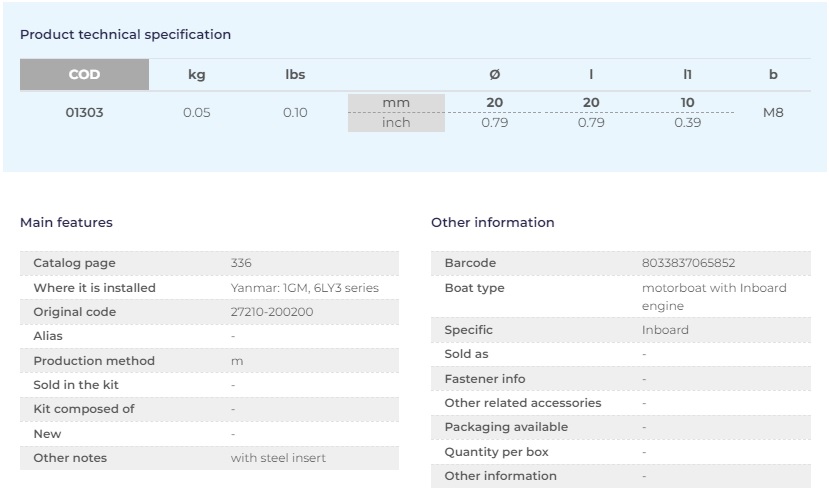Screen dimensions: 829x499
Task: Select the M8 thread value
Action: pos(773,112)
